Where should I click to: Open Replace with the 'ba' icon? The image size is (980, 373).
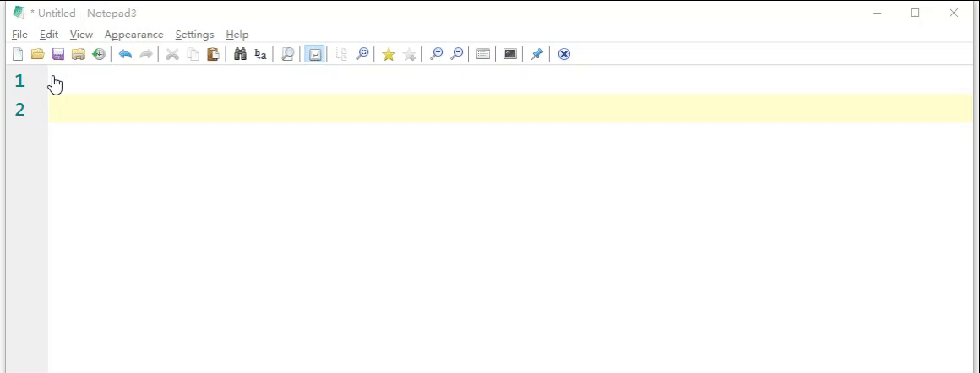pos(260,54)
